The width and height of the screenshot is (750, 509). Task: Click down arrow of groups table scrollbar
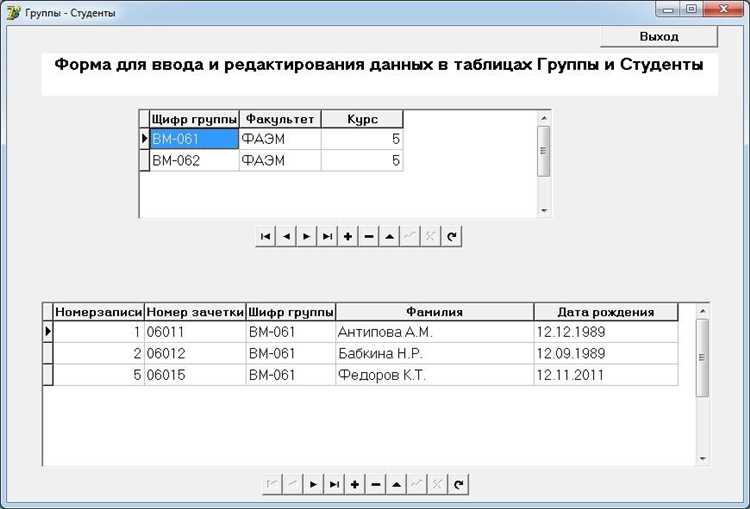[x=544, y=210]
